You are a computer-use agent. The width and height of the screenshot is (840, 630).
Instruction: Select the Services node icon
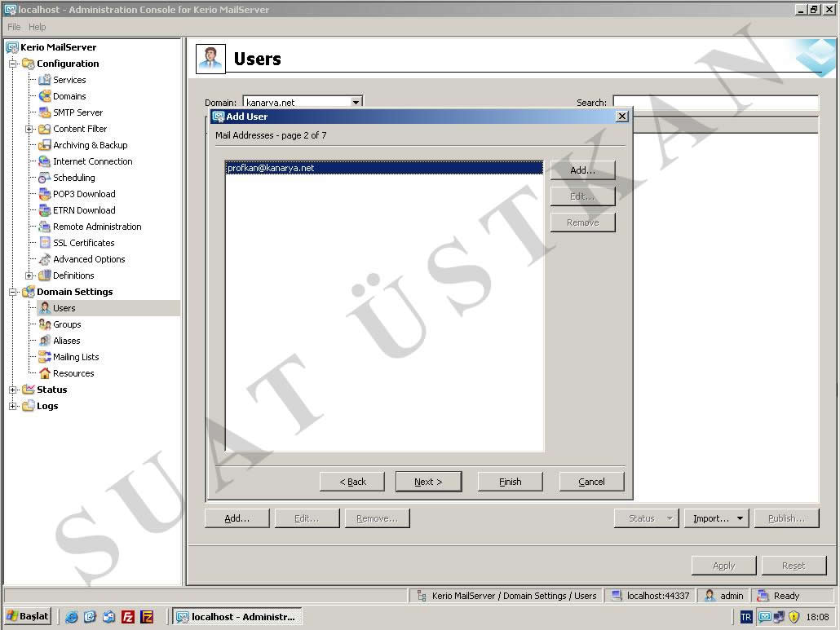tap(45, 80)
